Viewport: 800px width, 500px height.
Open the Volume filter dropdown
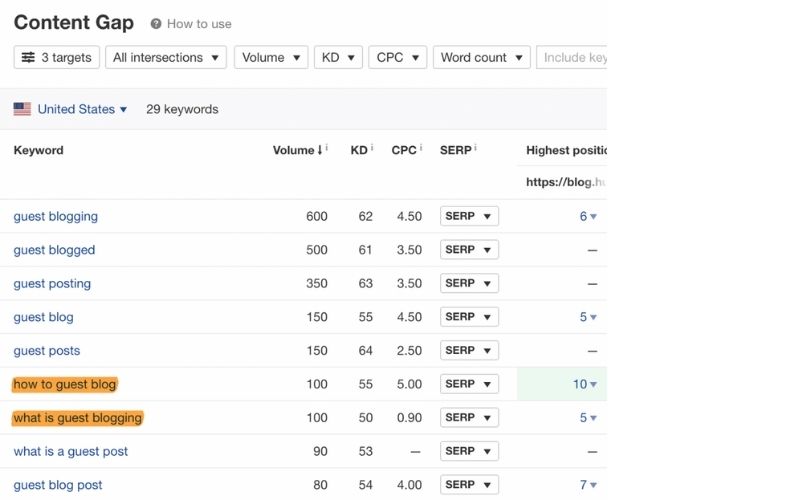(x=271, y=57)
